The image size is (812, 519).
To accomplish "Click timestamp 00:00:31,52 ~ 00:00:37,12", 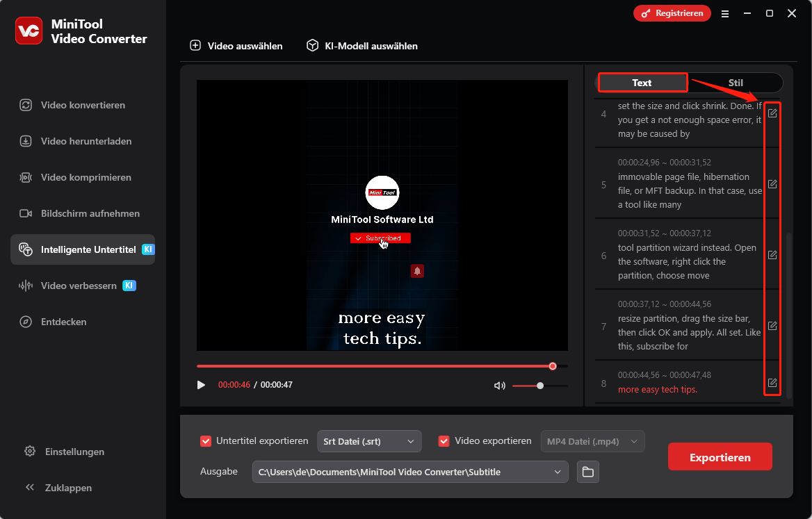I will coord(665,233).
